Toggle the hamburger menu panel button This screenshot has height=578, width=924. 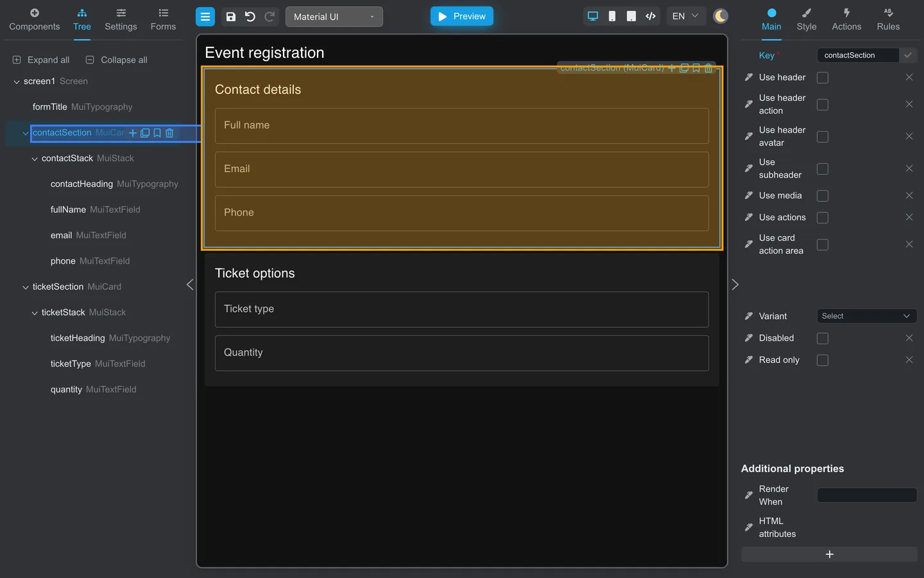(205, 17)
